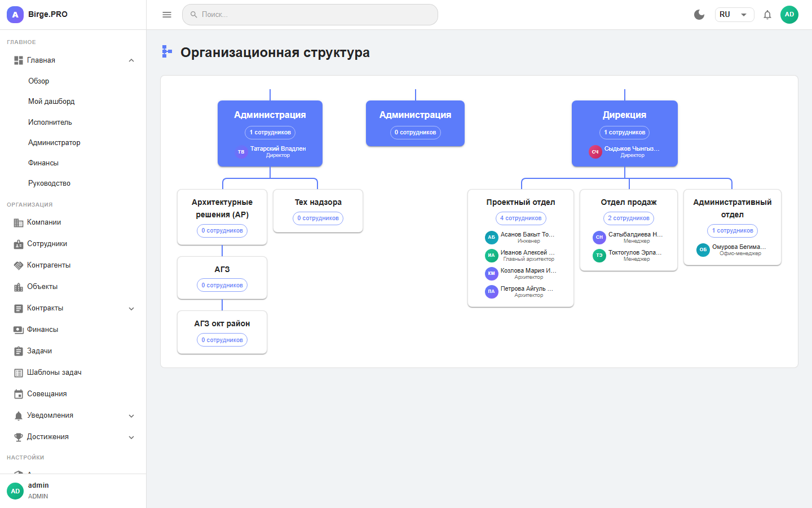The height and width of the screenshot is (508, 812).
Task: Open the Отдел продаж employee count badge
Action: pos(629,218)
